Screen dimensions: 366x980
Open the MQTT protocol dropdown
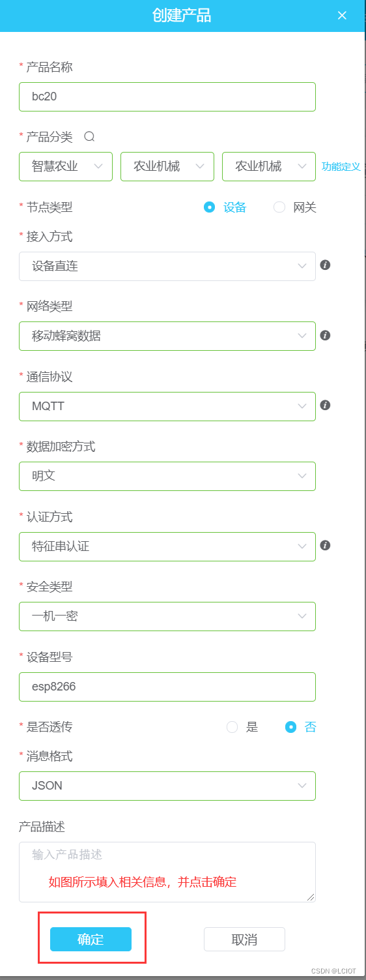[167, 406]
